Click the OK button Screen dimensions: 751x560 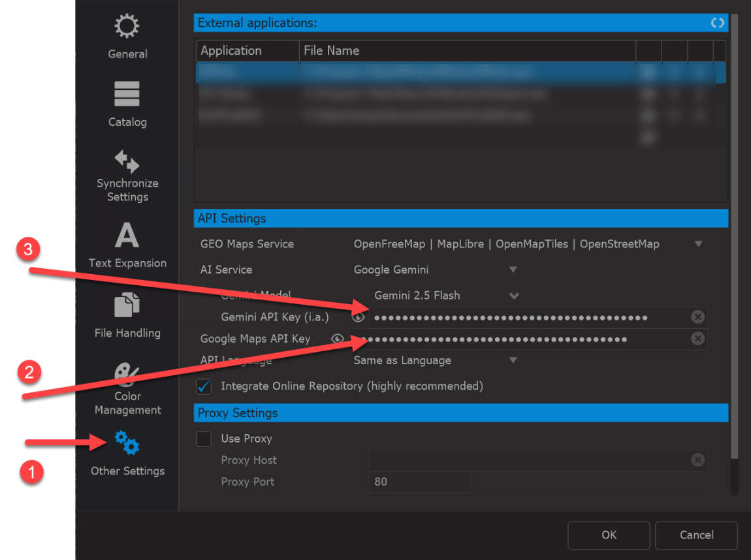(x=609, y=535)
